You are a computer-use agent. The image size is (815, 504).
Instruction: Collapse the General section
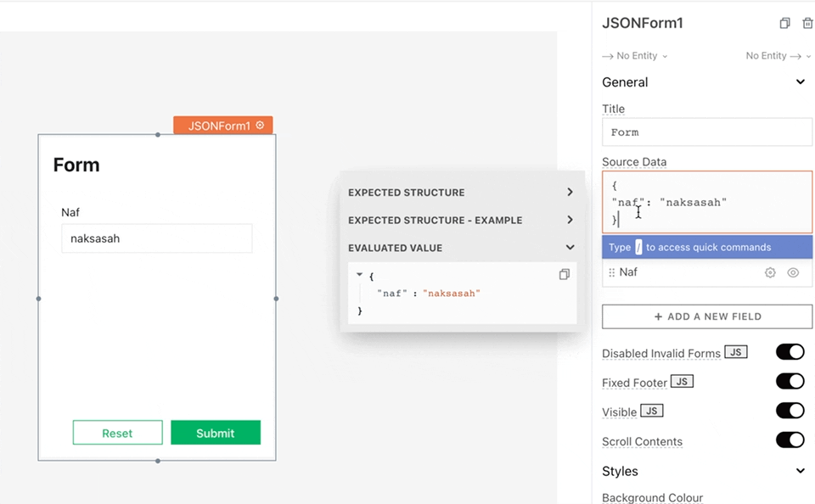(x=801, y=82)
